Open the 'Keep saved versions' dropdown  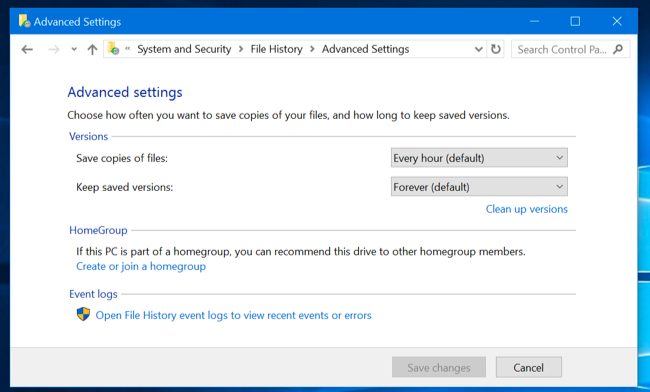pos(479,187)
